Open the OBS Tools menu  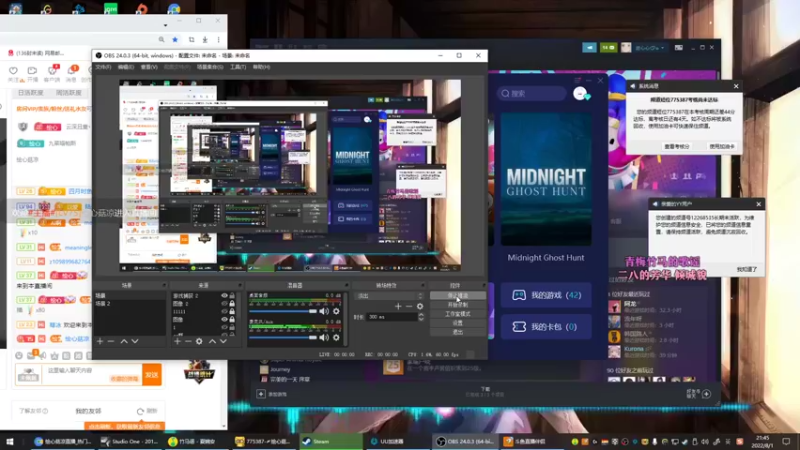pyautogui.click(x=238, y=67)
